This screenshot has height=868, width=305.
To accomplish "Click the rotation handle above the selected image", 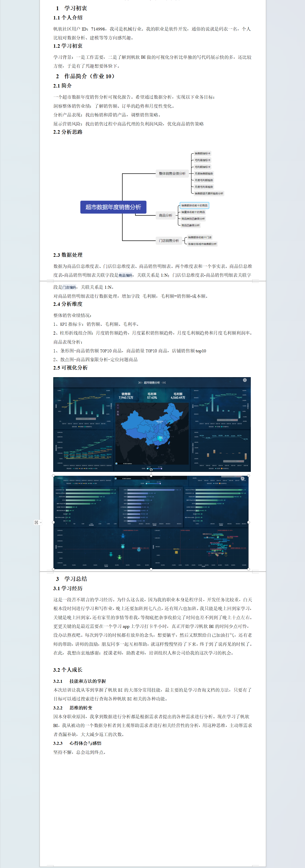I will pos(151,469).
